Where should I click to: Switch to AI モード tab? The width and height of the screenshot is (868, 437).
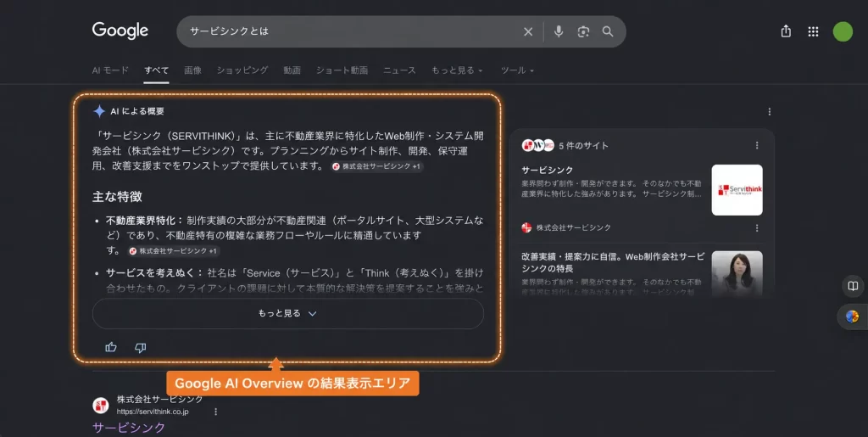(110, 70)
